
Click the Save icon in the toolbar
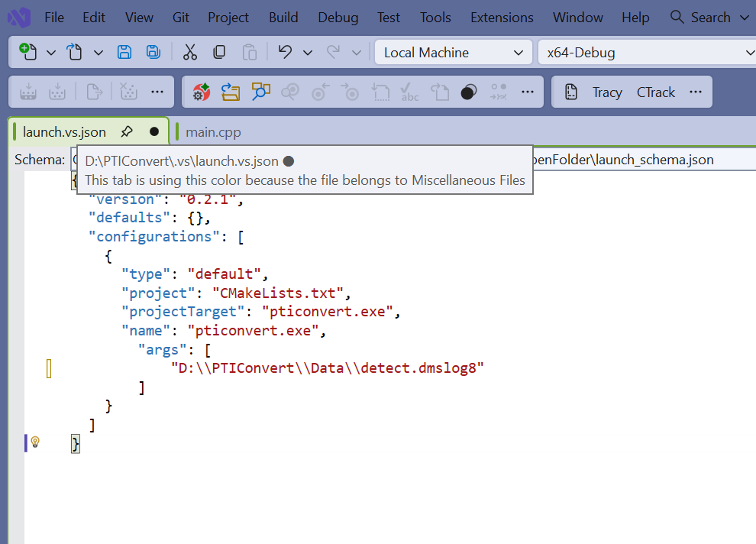[124, 52]
